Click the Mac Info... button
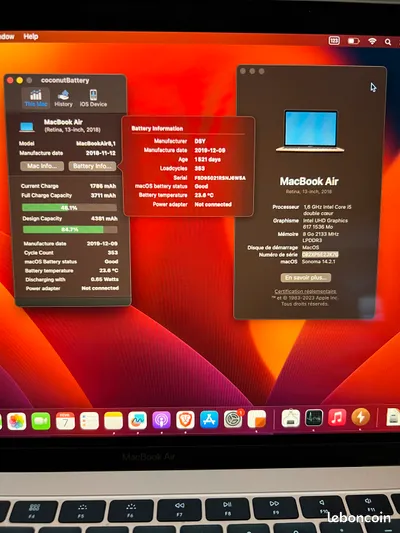Screen dimensions: 400x533 pos(42,166)
